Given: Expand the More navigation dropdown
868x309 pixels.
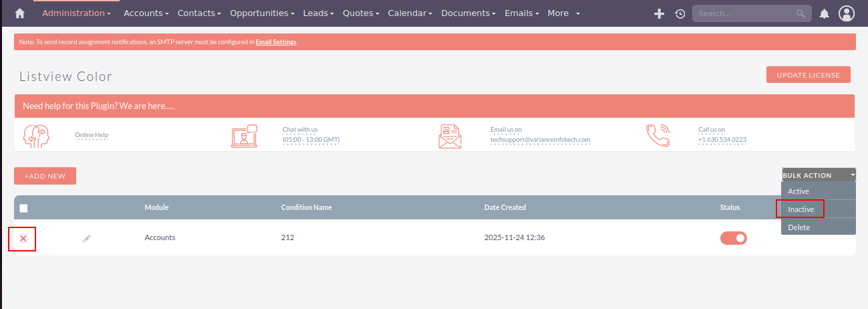Looking at the screenshot, I should click(x=563, y=13).
